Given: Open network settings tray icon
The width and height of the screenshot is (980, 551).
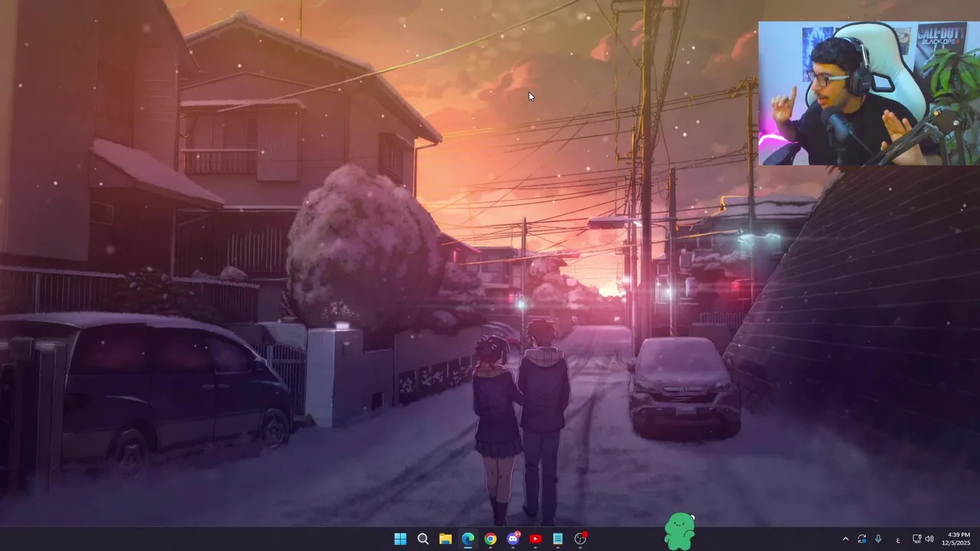Looking at the screenshot, I should (917, 539).
